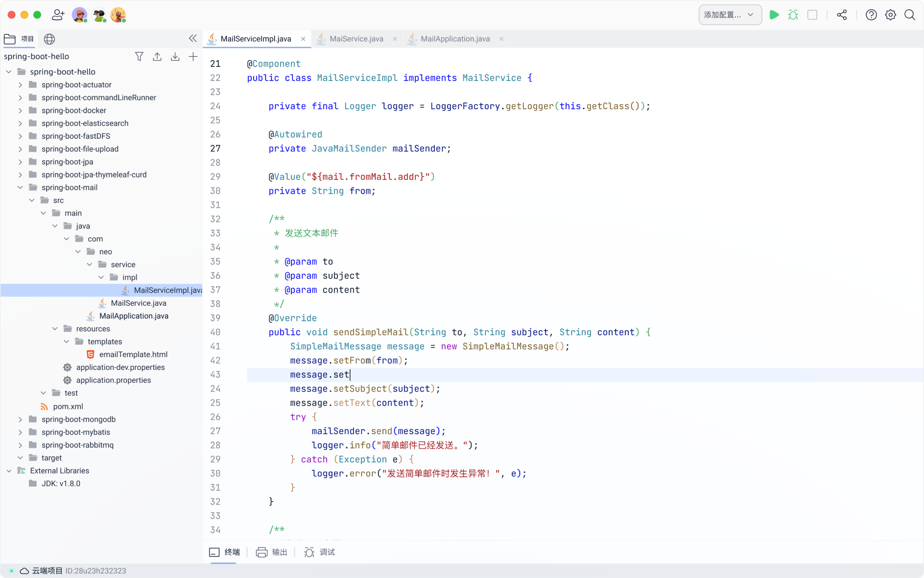Collapse the spring-boot-hello root folder
The width and height of the screenshot is (924, 578).
click(9, 72)
